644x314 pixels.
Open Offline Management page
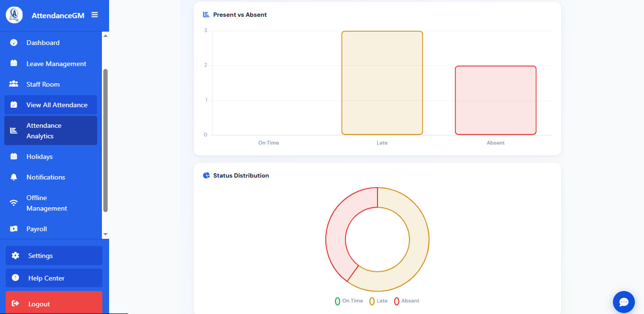click(x=51, y=202)
